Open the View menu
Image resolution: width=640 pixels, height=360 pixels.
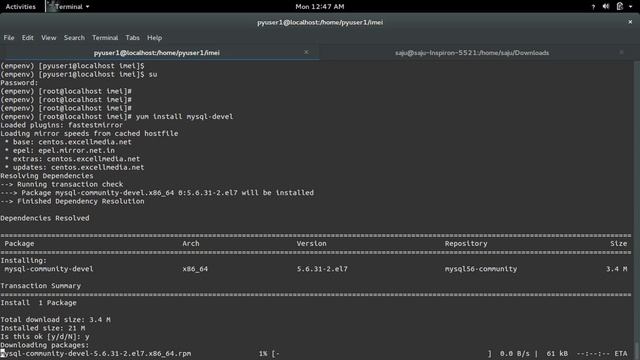coord(49,38)
